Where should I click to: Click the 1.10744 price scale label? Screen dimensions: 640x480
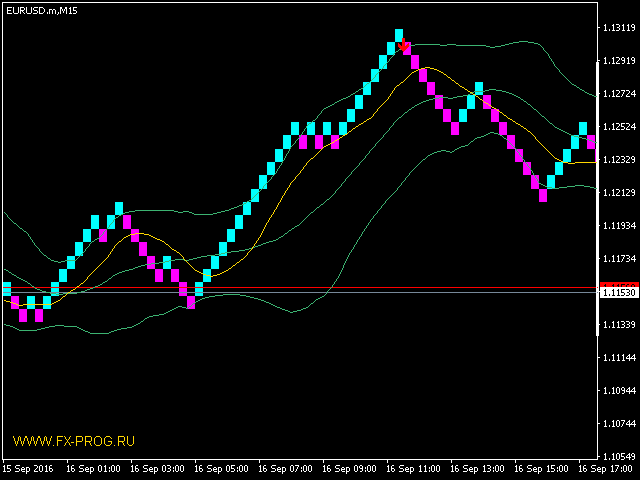click(619, 424)
